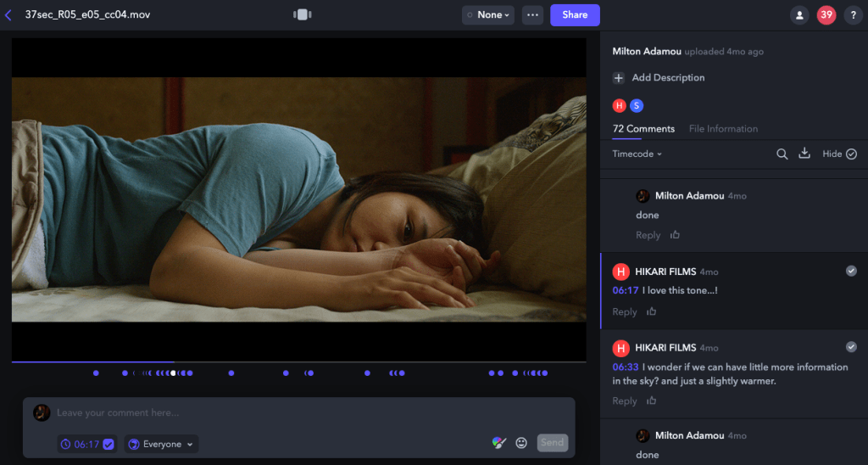Search comments with the magnifier icon
The image size is (868, 465).
pyautogui.click(x=782, y=154)
